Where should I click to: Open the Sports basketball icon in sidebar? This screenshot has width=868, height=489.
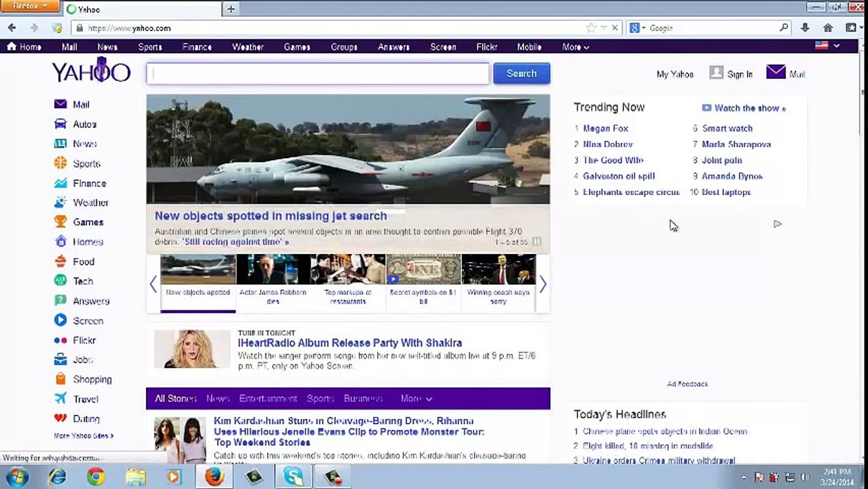click(60, 163)
